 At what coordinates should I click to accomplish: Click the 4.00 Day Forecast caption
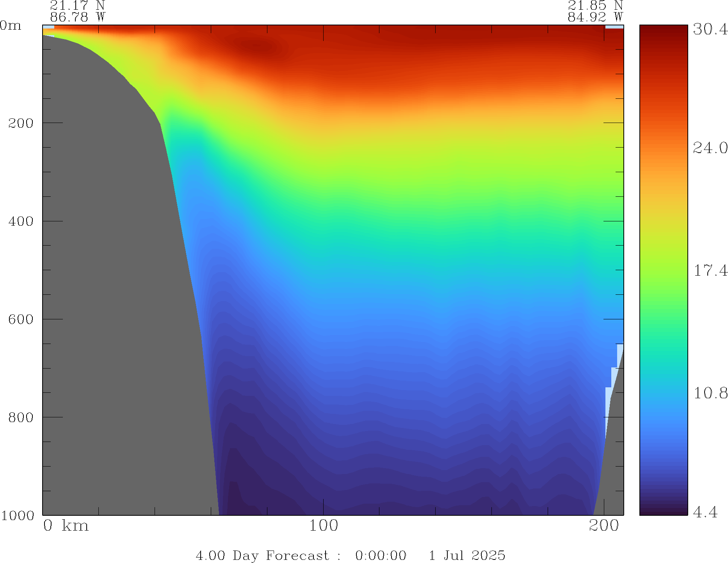pyautogui.click(x=350, y=555)
